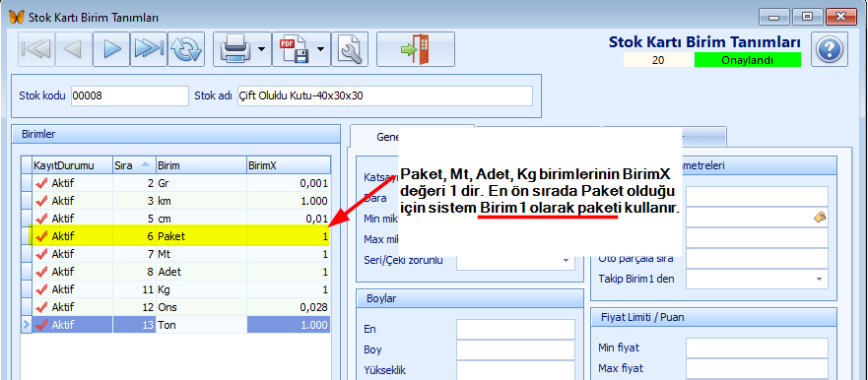Click Sıra value 13 of Ton row
The height and width of the screenshot is (380, 868).
click(147, 325)
